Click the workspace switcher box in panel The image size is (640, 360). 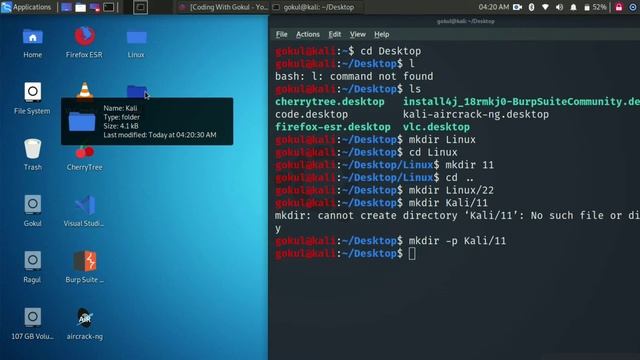pos(140,7)
